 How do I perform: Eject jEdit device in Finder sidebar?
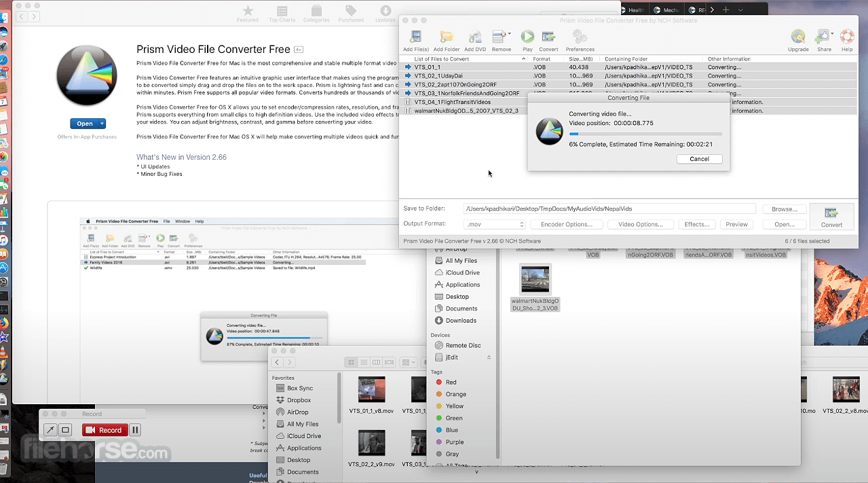point(489,357)
